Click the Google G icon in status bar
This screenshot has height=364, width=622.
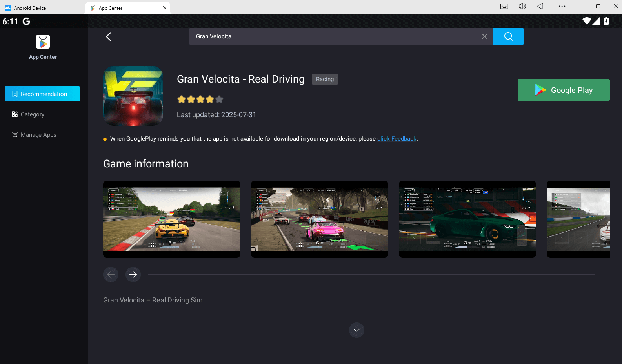tap(26, 21)
